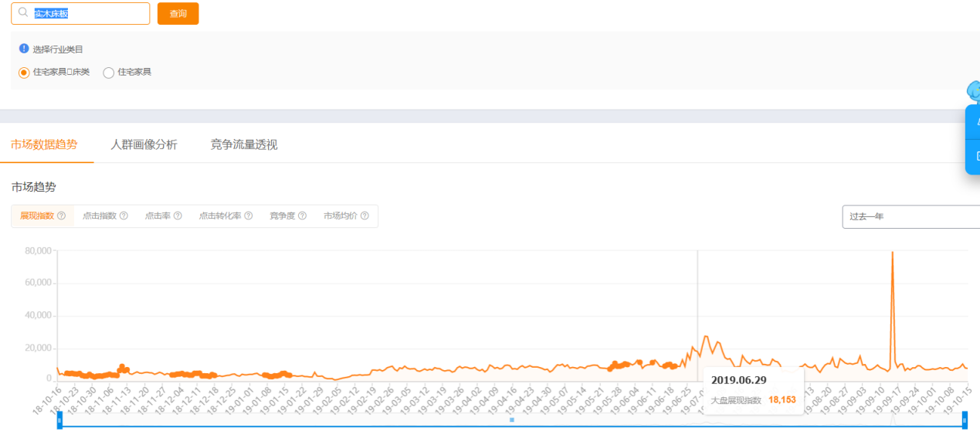Click help icon next to 点击转化率

tap(249, 216)
